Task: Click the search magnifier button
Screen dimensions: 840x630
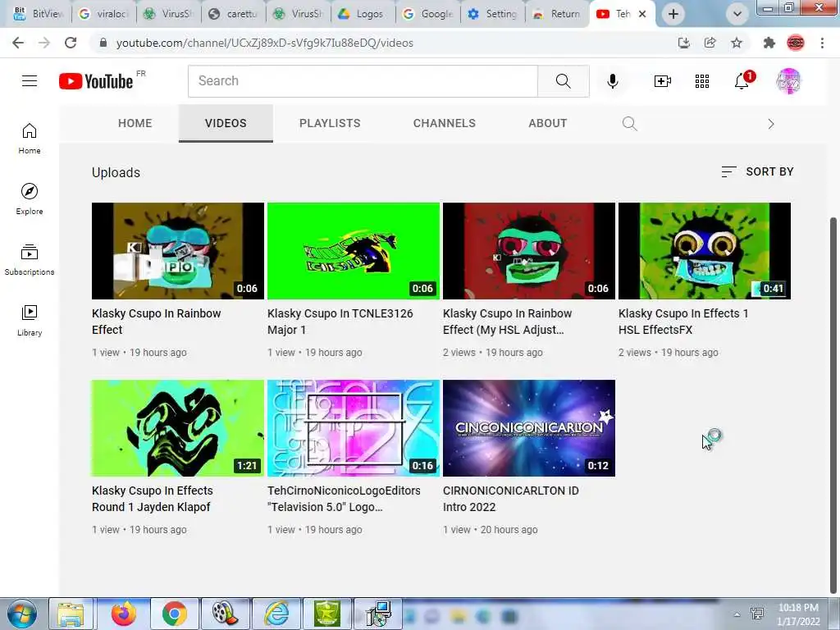Action: (x=563, y=81)
